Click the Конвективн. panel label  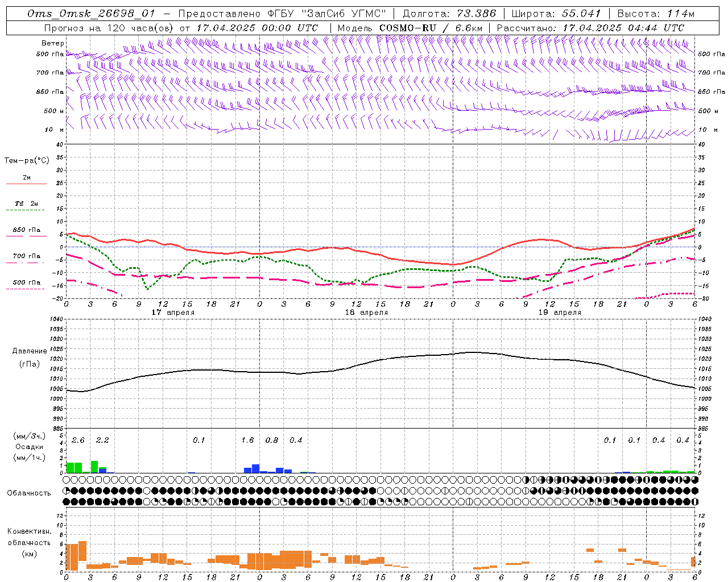pyautogui.click(x=30, y=531)
